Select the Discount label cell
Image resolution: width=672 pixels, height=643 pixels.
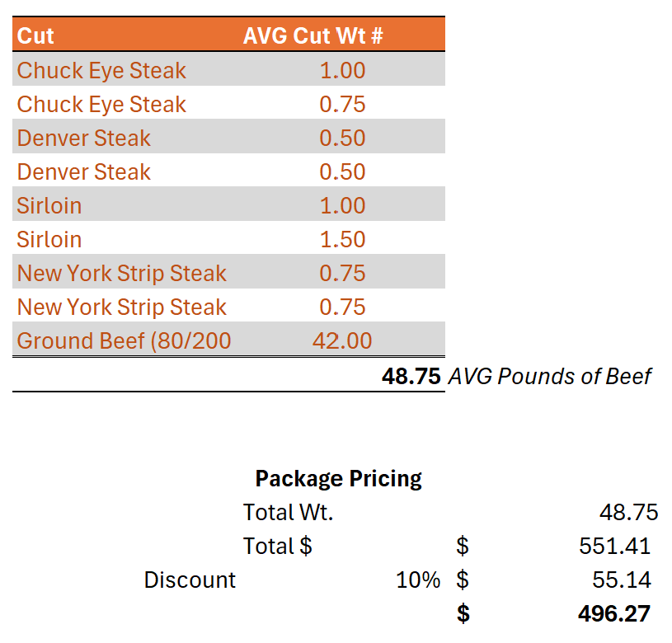click(x=190, y=580)
